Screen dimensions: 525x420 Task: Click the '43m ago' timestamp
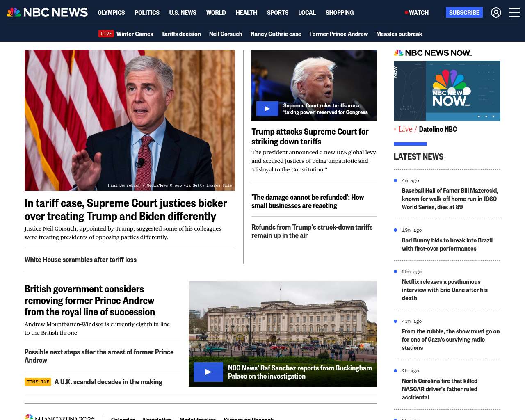tap(412, 321)
